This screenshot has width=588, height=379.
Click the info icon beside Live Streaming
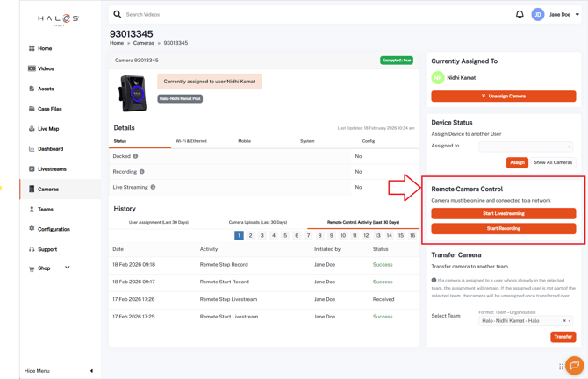pyautogui.click(x=153, y=187)
